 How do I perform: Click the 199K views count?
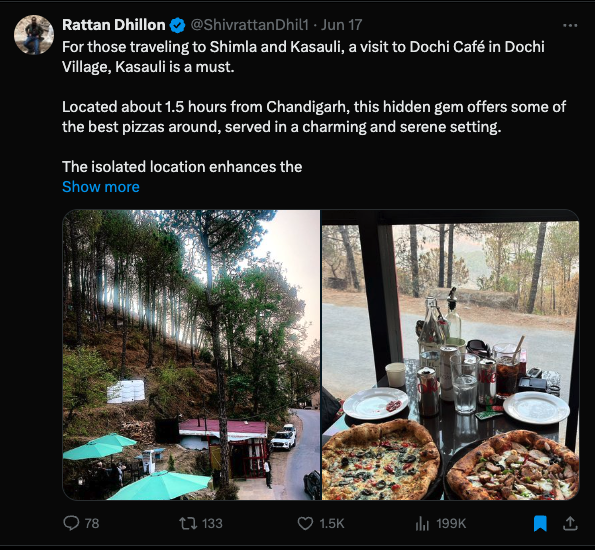(x=451, y=524)
